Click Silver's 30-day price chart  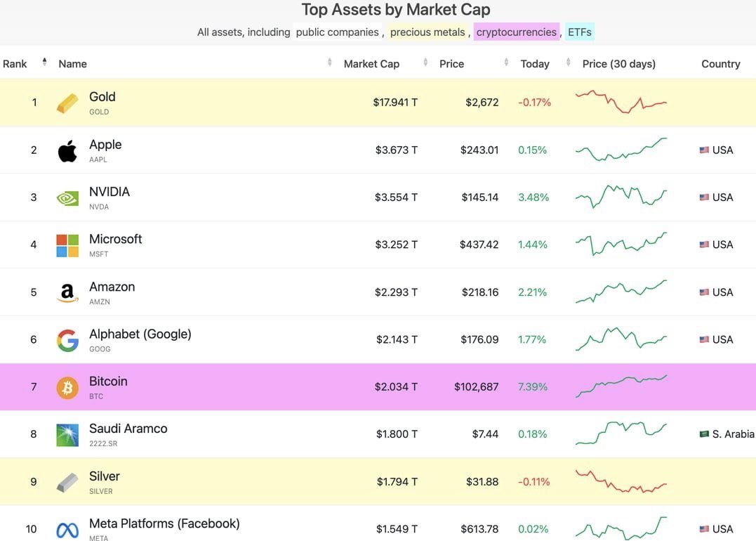[621, 481]
